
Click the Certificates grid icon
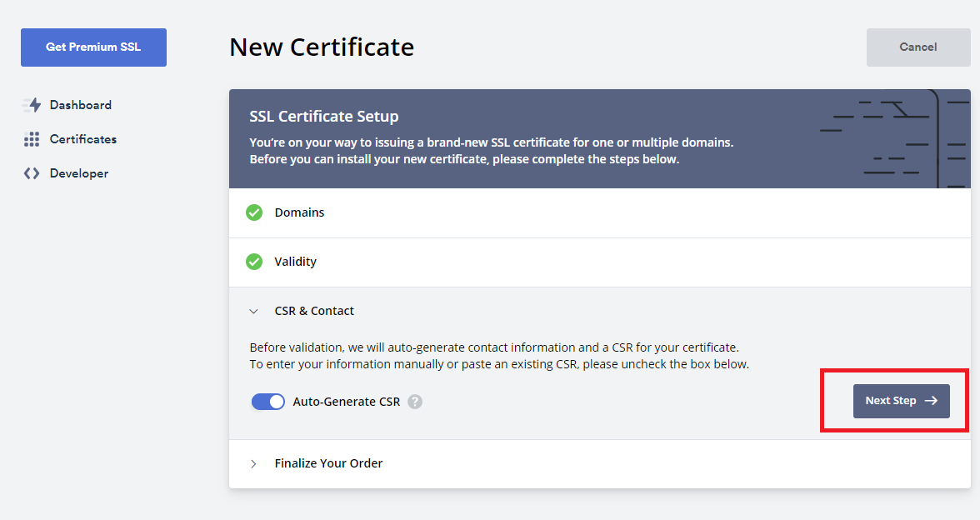32,139
